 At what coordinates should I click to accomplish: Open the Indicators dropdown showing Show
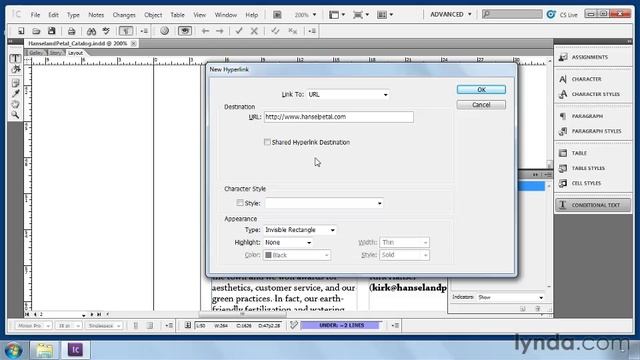click(x=511, y=297)
